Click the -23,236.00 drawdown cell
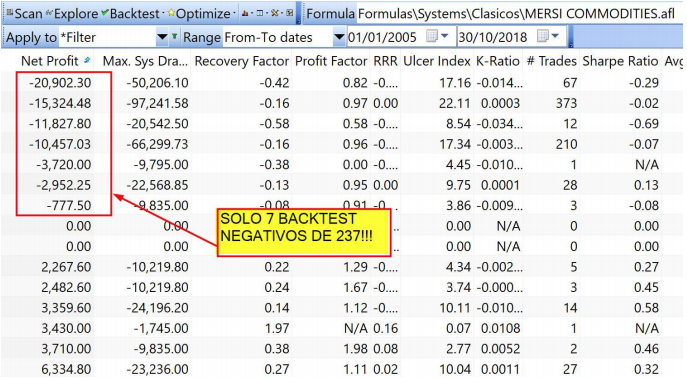Viewport: 687px width, 379px height. click(x=157, y=369)
